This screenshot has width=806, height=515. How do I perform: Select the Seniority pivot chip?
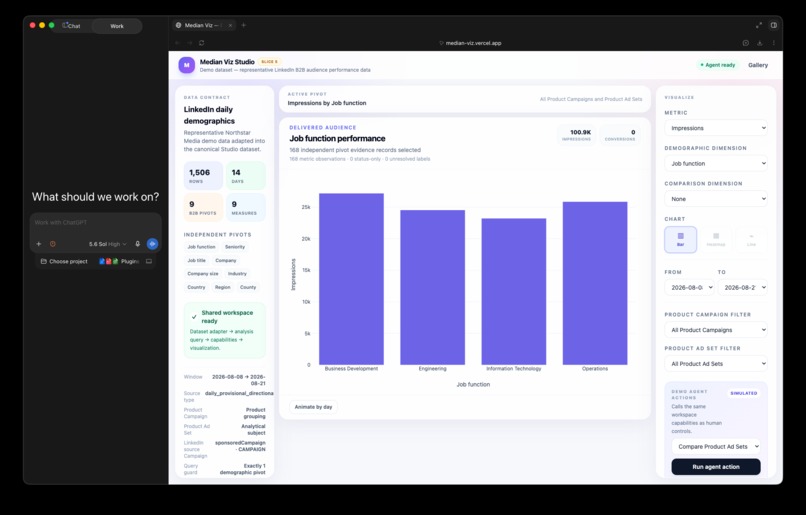coord(235,247)
